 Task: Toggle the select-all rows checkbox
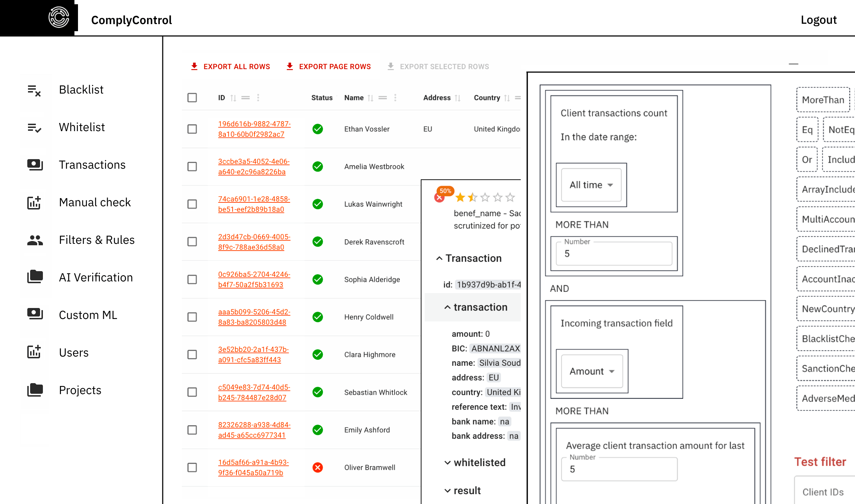point(192,98)
